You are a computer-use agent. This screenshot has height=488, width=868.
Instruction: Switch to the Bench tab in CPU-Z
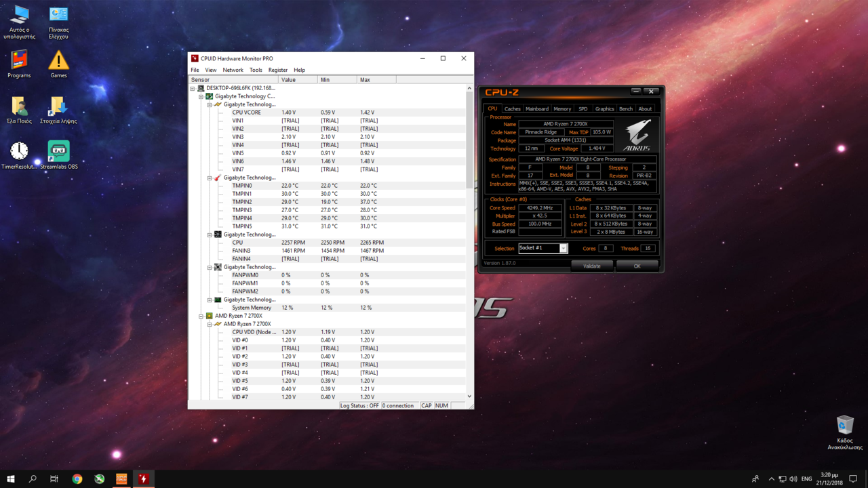pos(626,108)
